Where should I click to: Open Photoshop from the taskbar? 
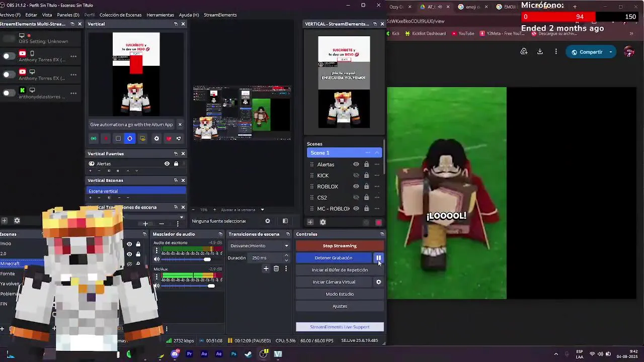(233, 354)
